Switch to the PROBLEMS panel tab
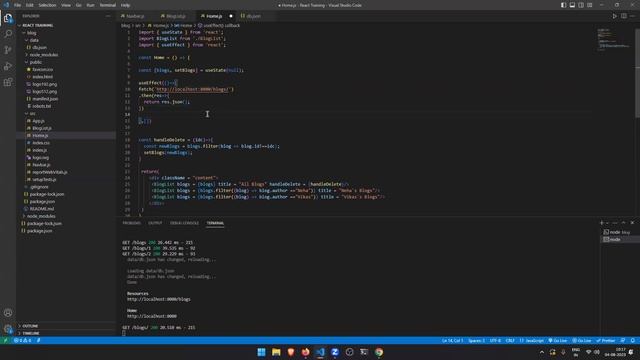The width and height of the screenshot is (640, 360). point(131,223)
